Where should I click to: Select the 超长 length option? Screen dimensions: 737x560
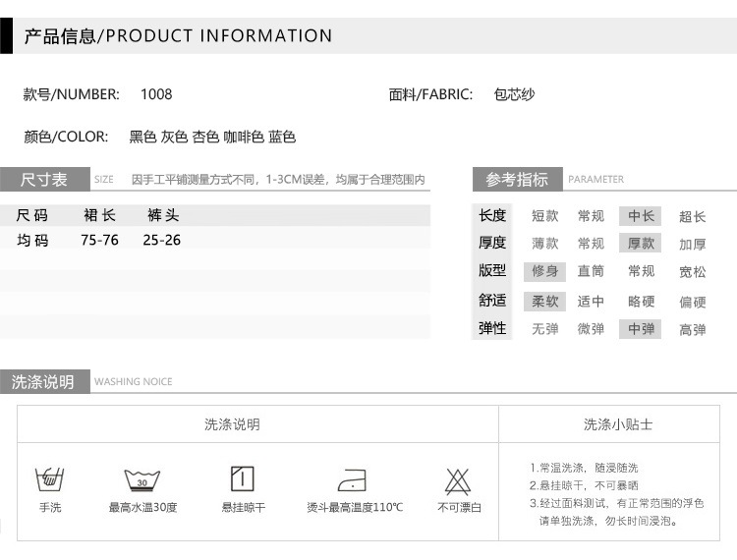click(693, 216)
